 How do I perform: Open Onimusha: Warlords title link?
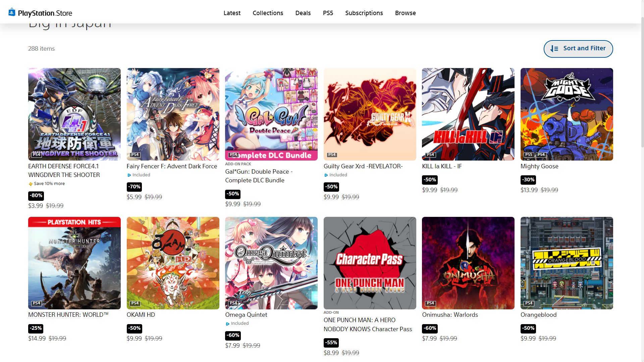coord(450,315)
